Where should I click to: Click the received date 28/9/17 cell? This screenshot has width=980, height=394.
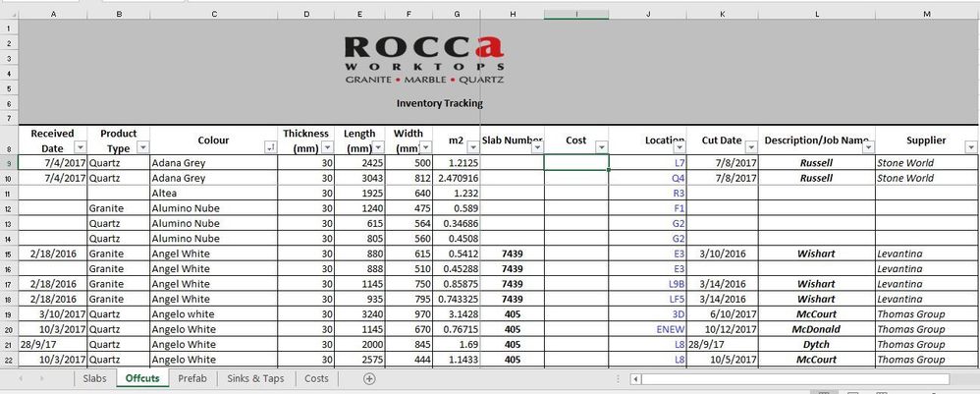[x=52, y=344]
